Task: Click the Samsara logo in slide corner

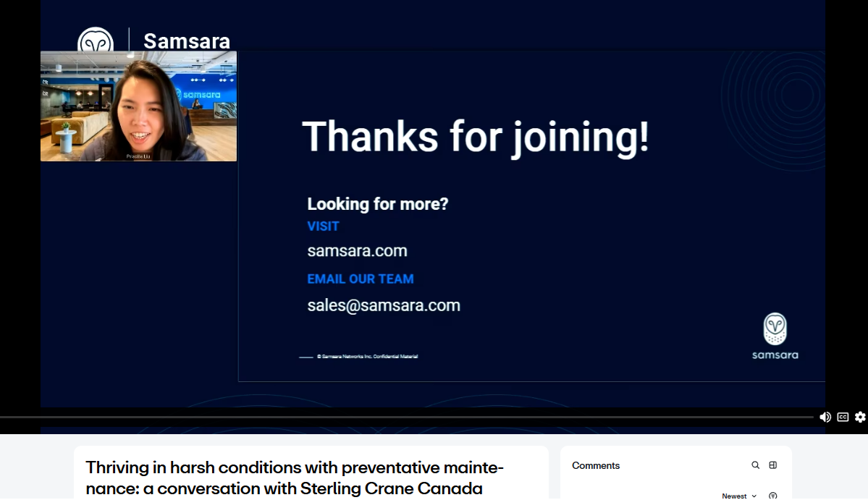Action: click(775, 336)
